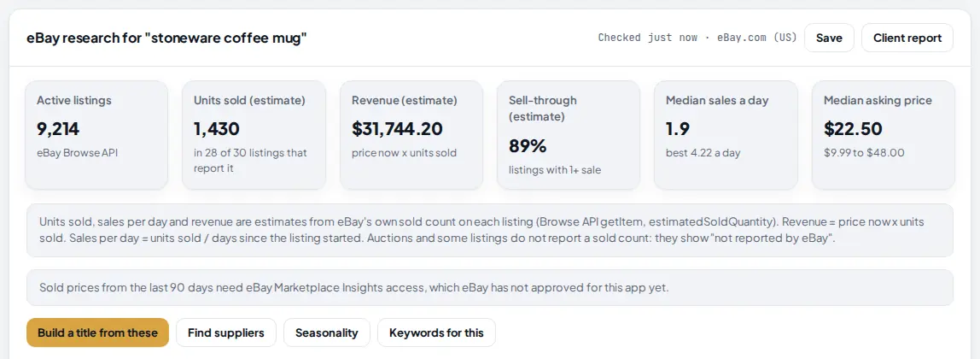Click Build a title from these
This screenshot has height=359, width=980.
(97, 333)
